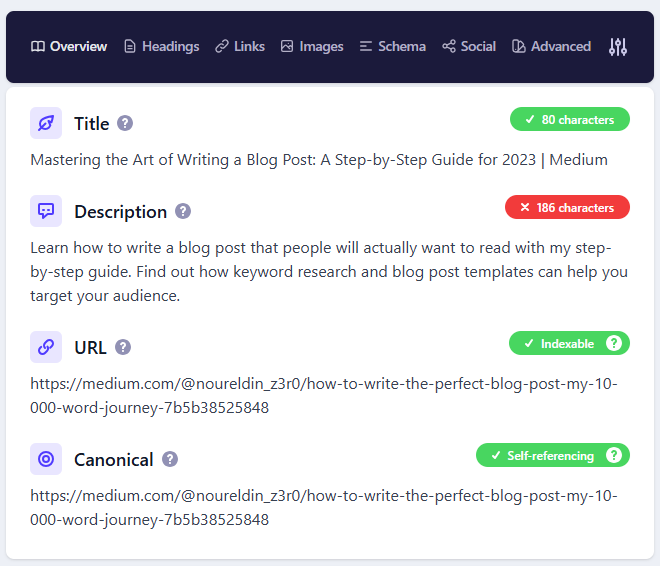Screen dimensions: 660x566
Task: Open the settings sliders icon
Action: 618,46
